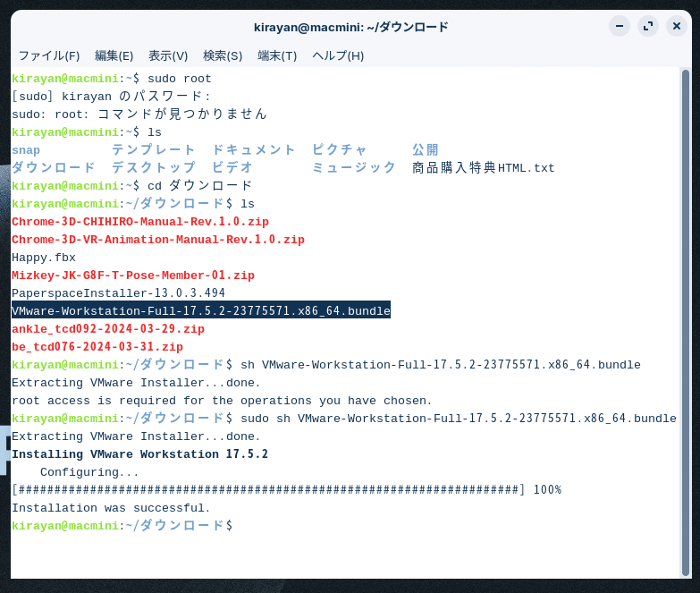Click Chrome-3D-CHIHIRO-Manual-Rev.1.0.zip filename
Screen dimensions: 700x593
click(140, 222)
